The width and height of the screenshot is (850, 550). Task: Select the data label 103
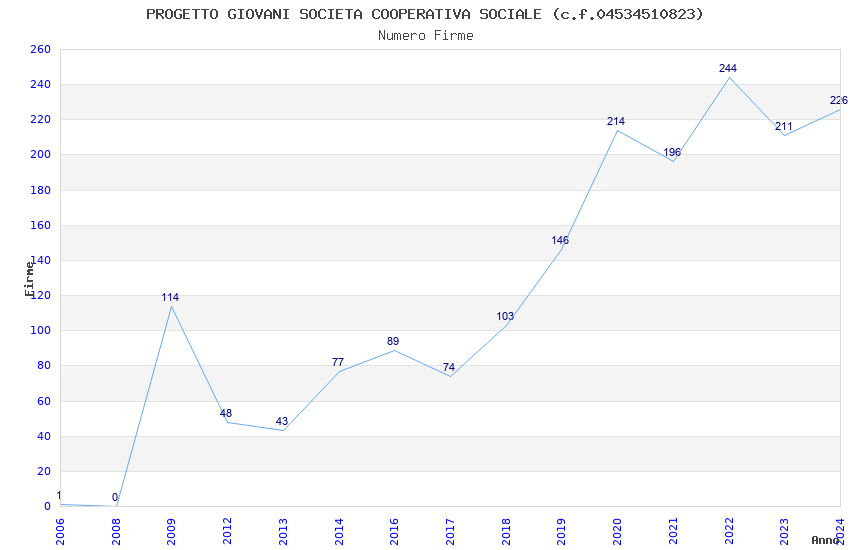pyautogui.click(x=505, y=316)
